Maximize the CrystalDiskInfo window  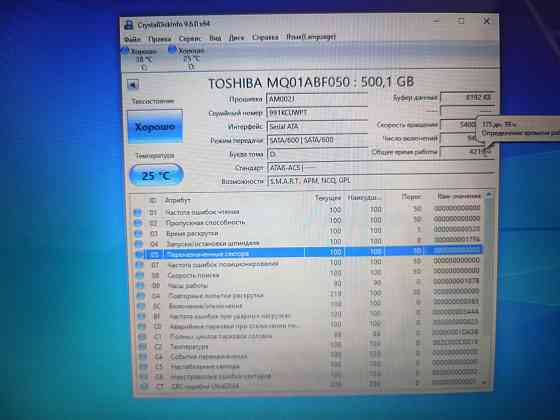(461, 21)
